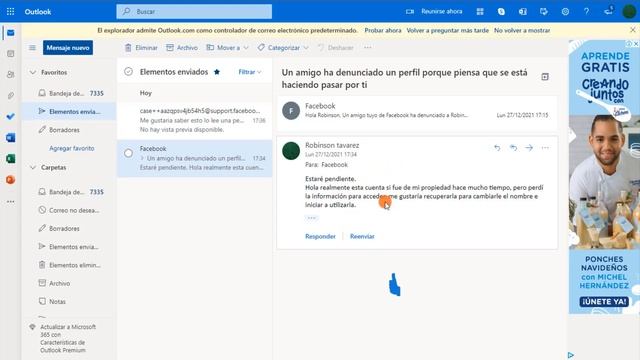Expand the quoted message three dots
Screen dimensions: 640x360
tap(311, 218)
